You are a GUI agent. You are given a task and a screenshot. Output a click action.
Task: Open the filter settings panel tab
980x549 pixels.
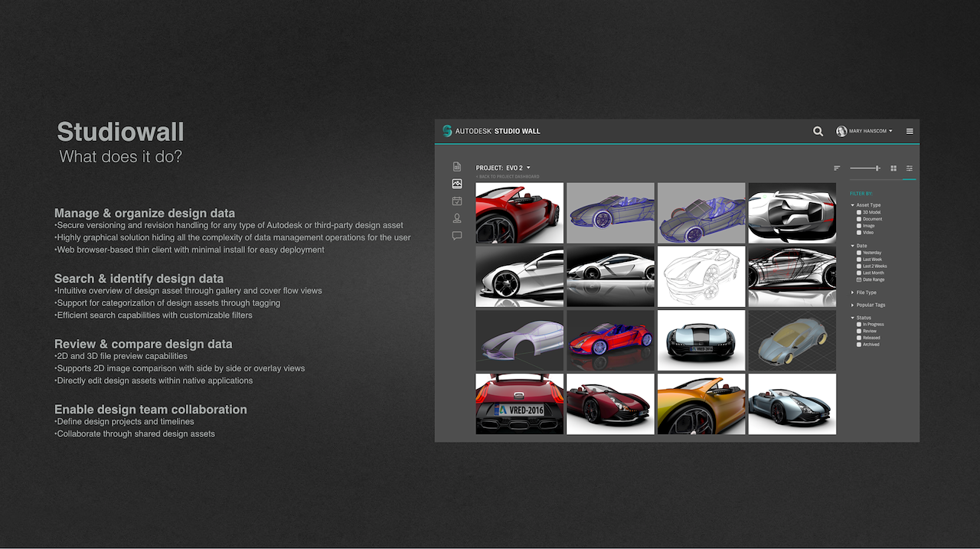(910, 168)
